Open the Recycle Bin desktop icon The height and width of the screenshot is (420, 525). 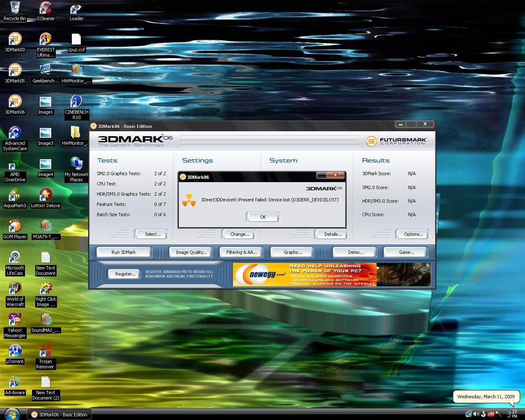click(x=15, y=11)
